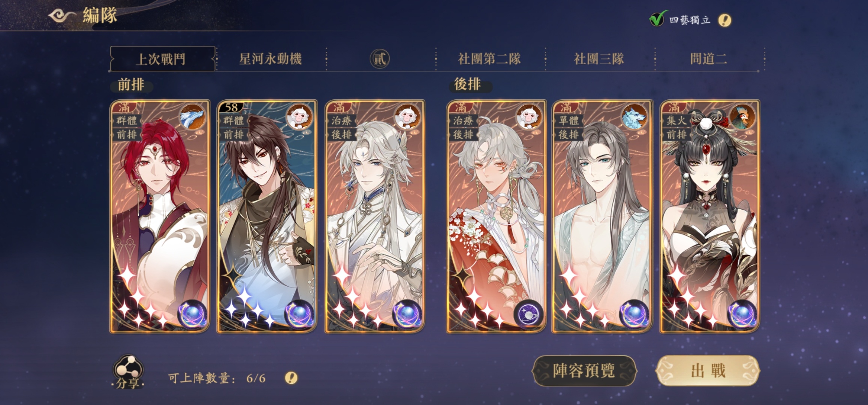Click the 陣容預覽 button
Viewport: 868px width, 405px height.
(x=584, y=371)
